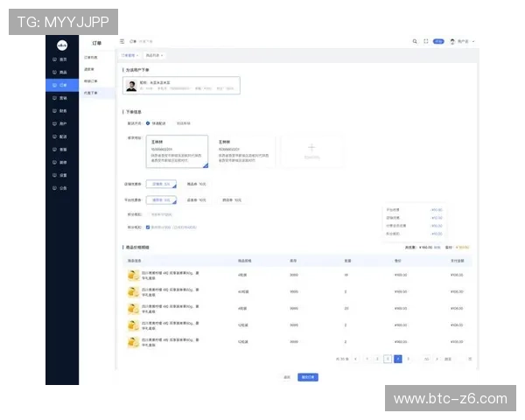The height and width of the screenshot is (420, 525).
Task: Open 商品 products in the left sidebar
Action: click(x=61, y=73)
